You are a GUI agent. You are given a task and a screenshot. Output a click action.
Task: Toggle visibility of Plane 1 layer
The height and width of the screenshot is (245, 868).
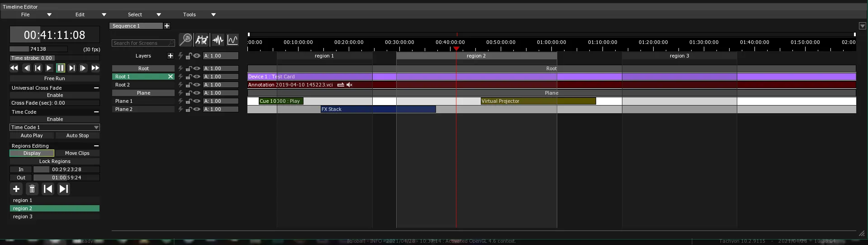197,101
